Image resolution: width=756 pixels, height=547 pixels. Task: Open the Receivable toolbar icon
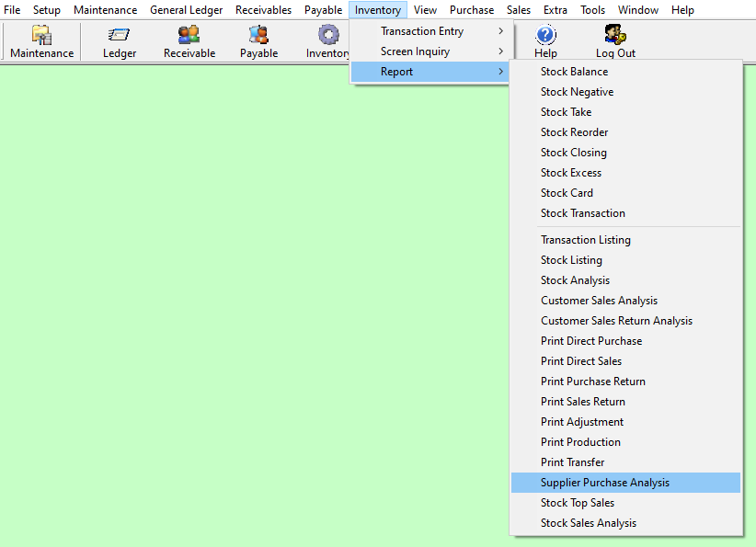click(189, 42)
